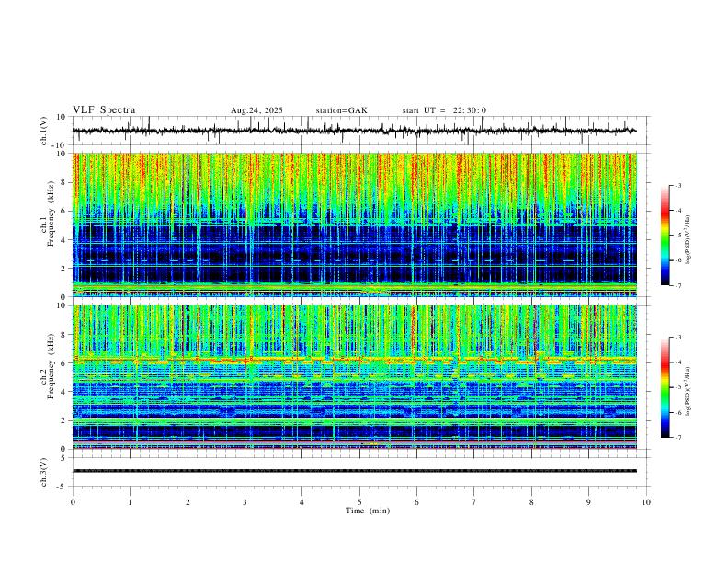Click the "ch.1(V)" waveform axis label
Screen dimensions: 728x563
tap(44, 131)
